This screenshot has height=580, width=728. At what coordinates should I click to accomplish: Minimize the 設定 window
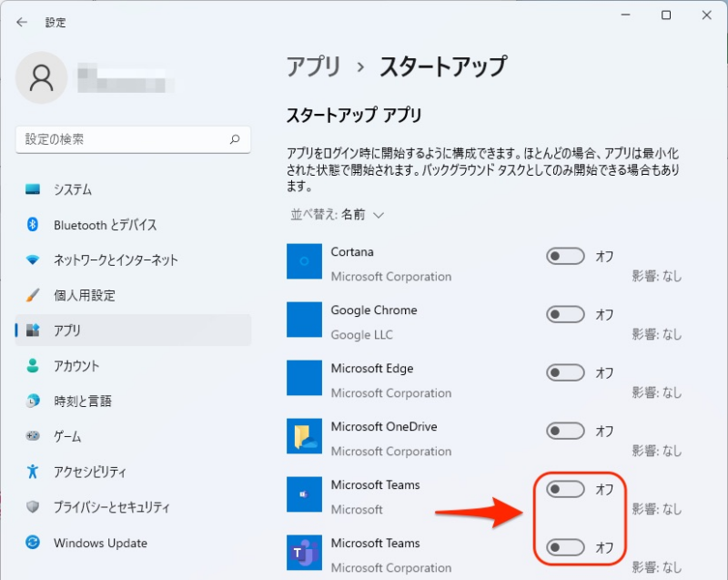click(x=626, y=15)
